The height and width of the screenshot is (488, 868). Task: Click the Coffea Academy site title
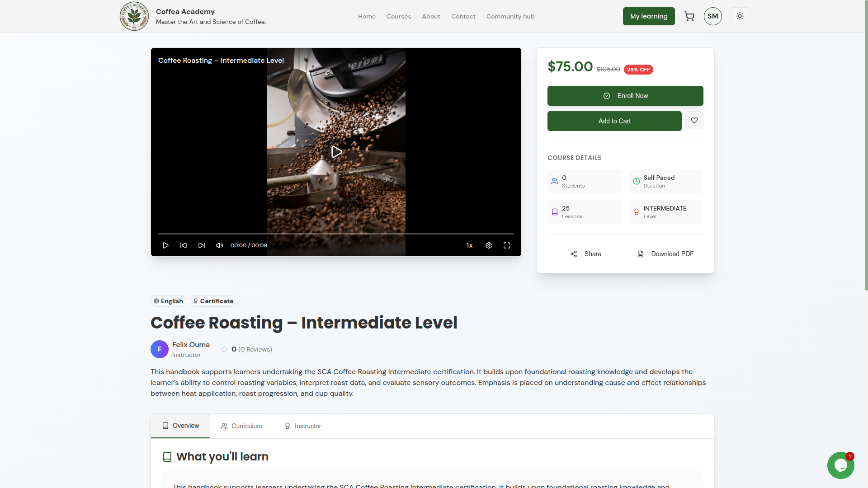(x=185, y=12)
